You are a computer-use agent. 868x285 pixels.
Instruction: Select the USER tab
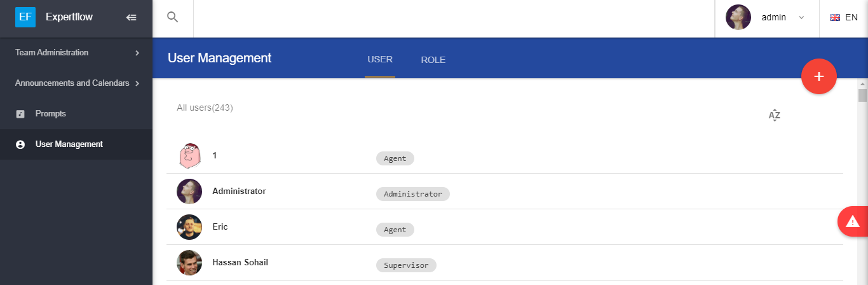pos(380,60)
